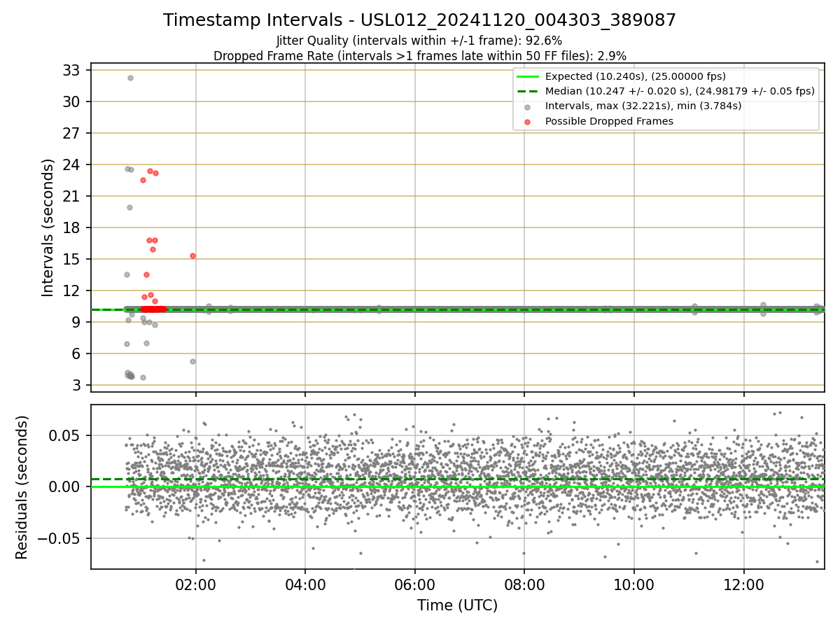Click the '30' y-axis tick label
840x630 pixels.
pos(73,101)
